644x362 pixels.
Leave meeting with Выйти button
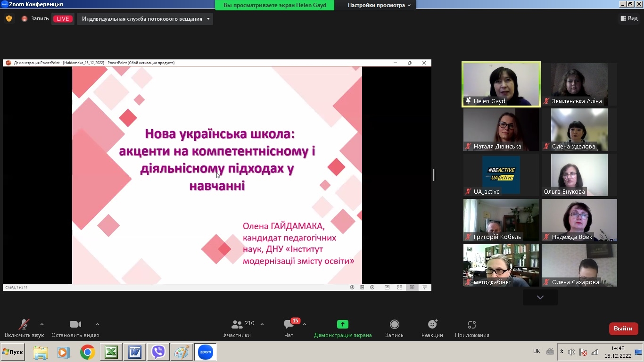(x=623, y=329)
